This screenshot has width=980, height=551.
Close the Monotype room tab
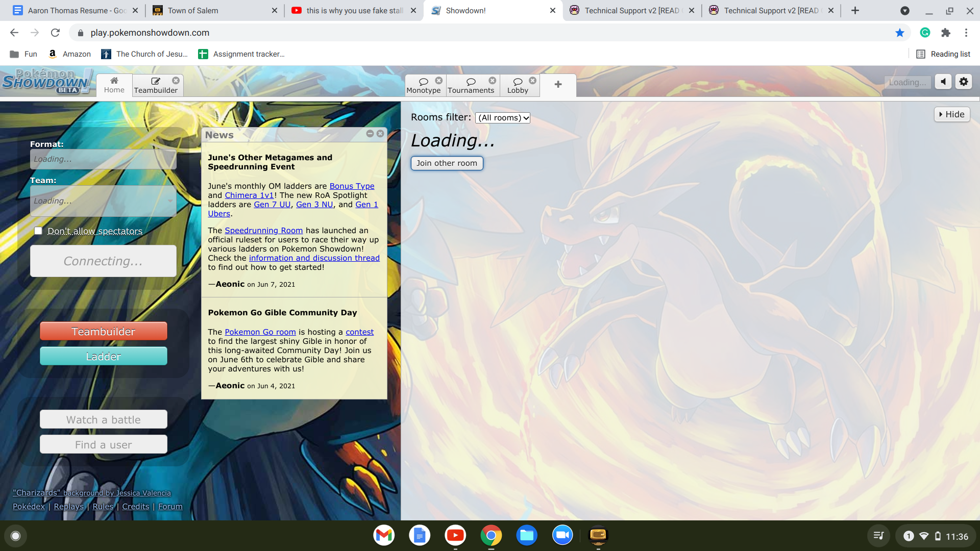pos(438,81)
